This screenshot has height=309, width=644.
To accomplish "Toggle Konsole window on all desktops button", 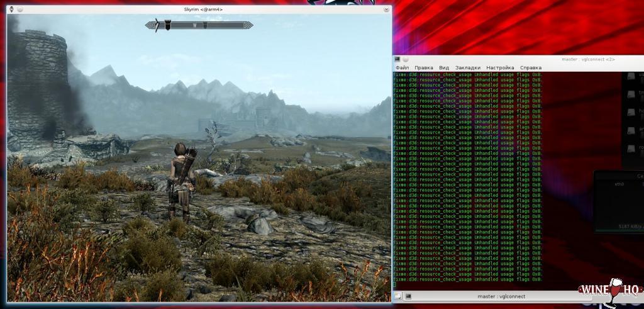I will [405, 59].
